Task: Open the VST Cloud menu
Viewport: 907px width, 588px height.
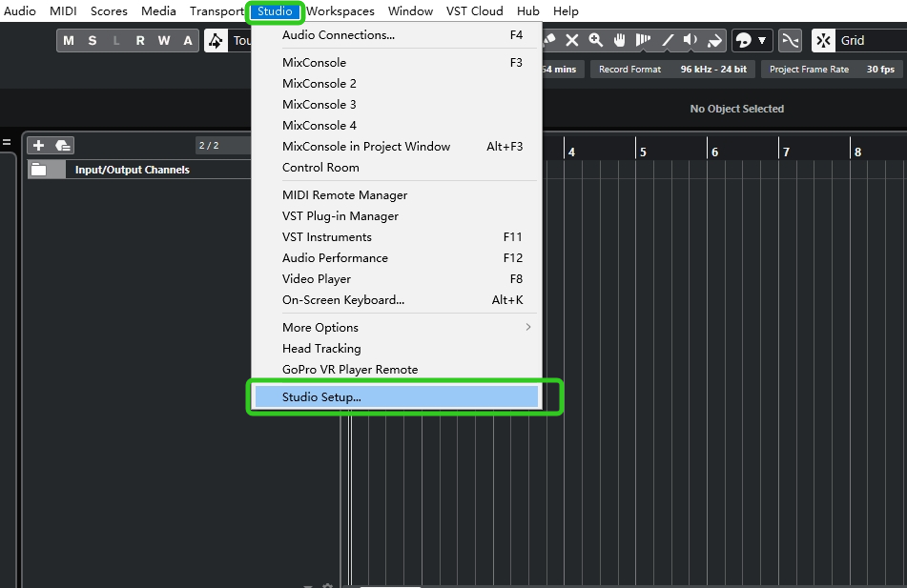Action: pos(474,11)
